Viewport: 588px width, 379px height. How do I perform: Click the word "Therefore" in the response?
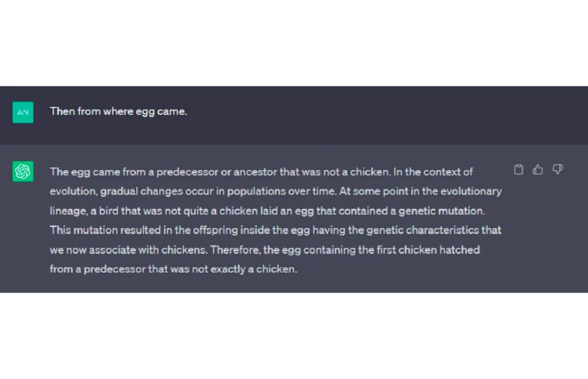click(x=233, y=250)
